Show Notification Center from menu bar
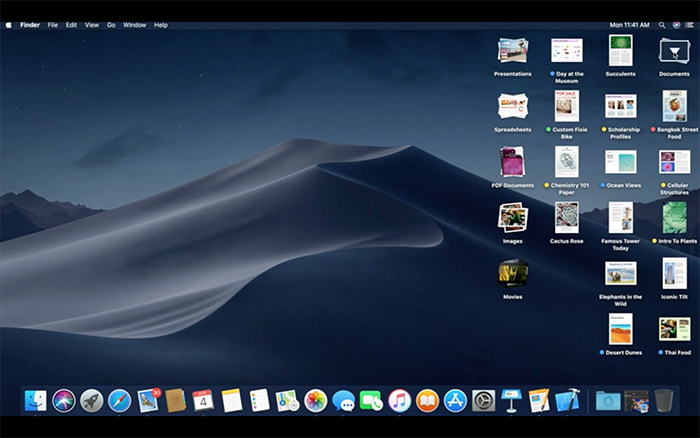700x438 pixels. (689, 24)
